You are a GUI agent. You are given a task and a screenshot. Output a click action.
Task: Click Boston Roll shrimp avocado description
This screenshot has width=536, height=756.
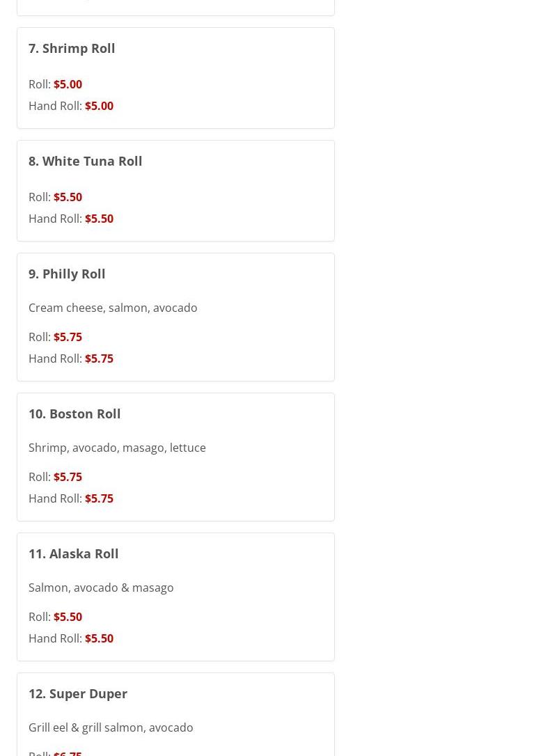pyautogui.click(x=117, y=448)
